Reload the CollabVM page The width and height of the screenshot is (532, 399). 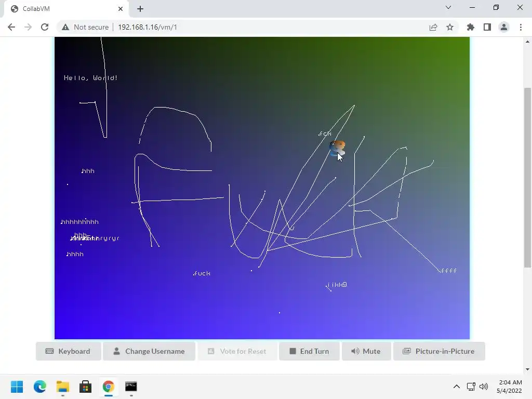pyautogui.click(x=45, y=27)
